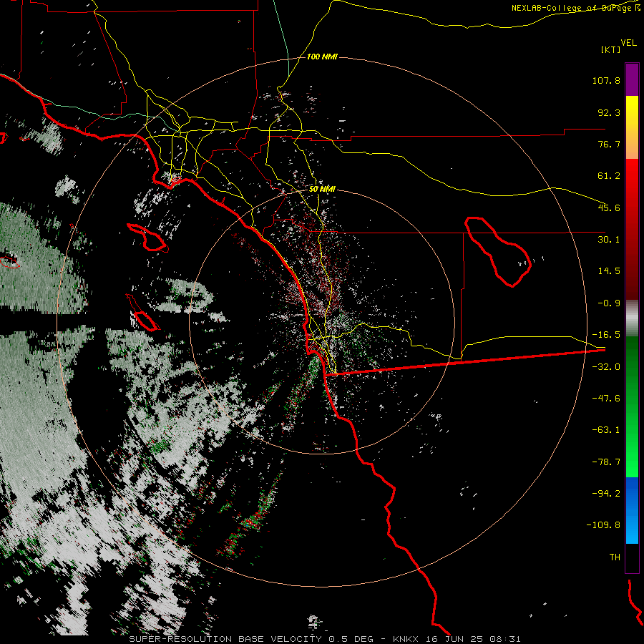This screenshot has height=644, width=644.
Task: Click the 16 JUN 25 date
Action: coord(455,639)
